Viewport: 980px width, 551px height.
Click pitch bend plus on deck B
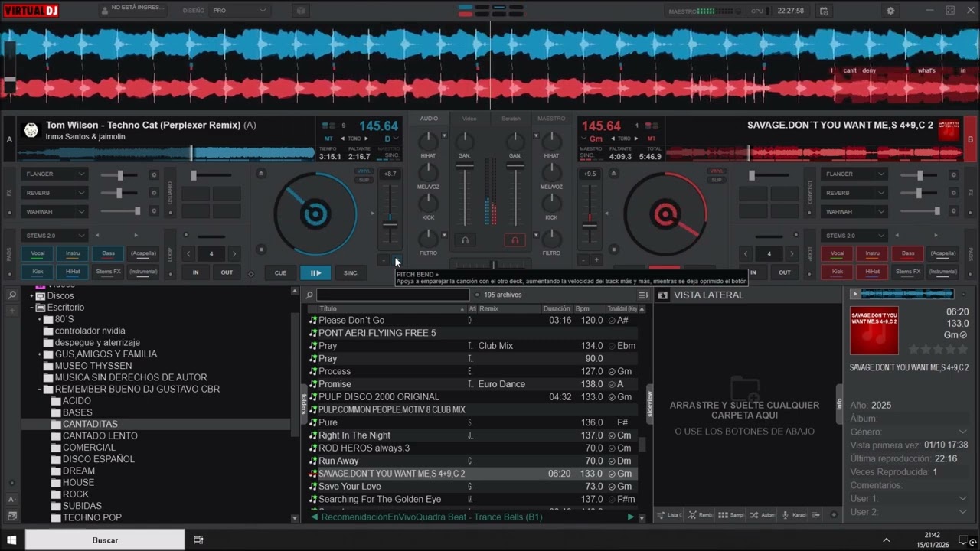click(x=596, y=260)
